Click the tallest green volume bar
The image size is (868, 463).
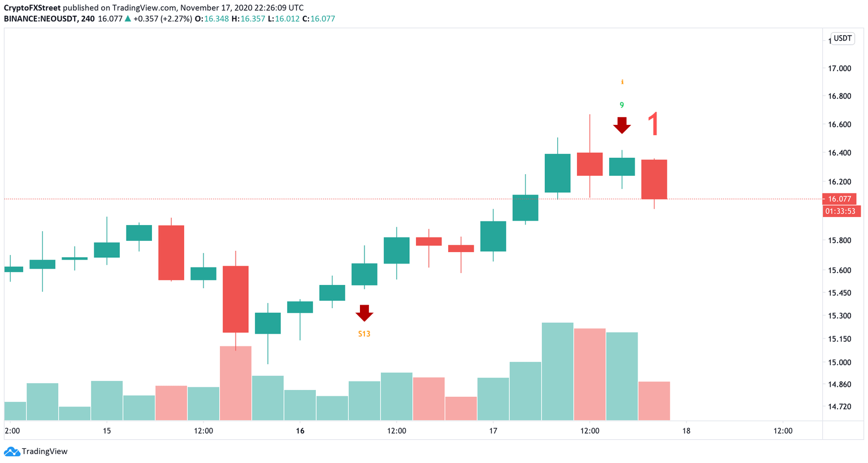click(557, 371)
